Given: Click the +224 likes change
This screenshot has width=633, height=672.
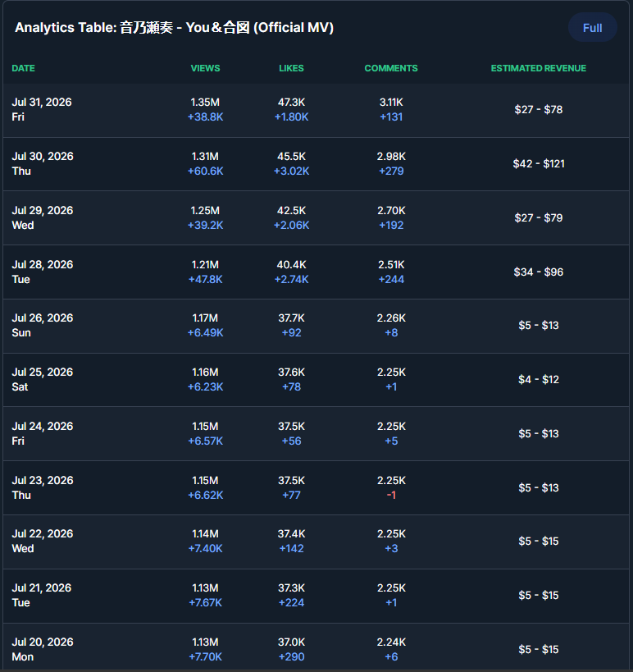Looking at the screenshot, I should click(x=291, y=602).
